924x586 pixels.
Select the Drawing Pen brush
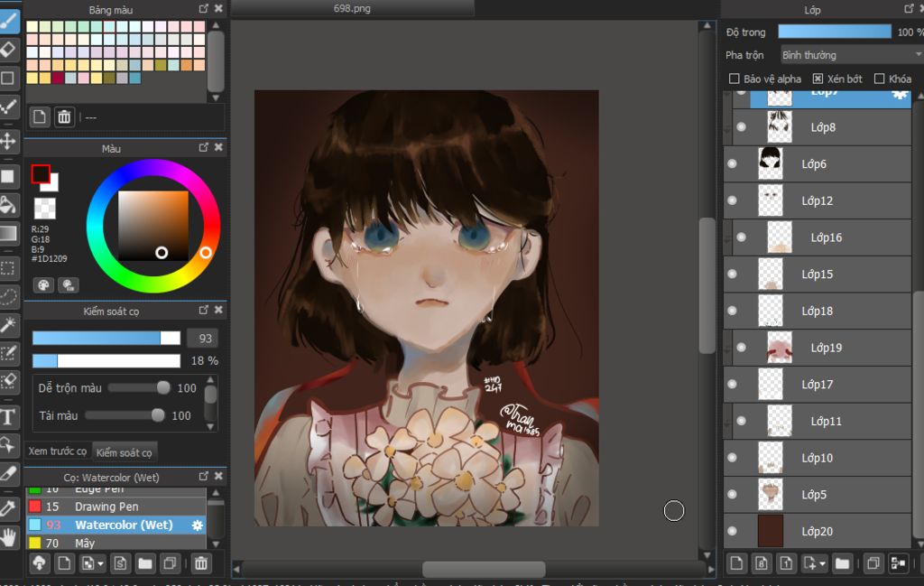tap(116, 507)
